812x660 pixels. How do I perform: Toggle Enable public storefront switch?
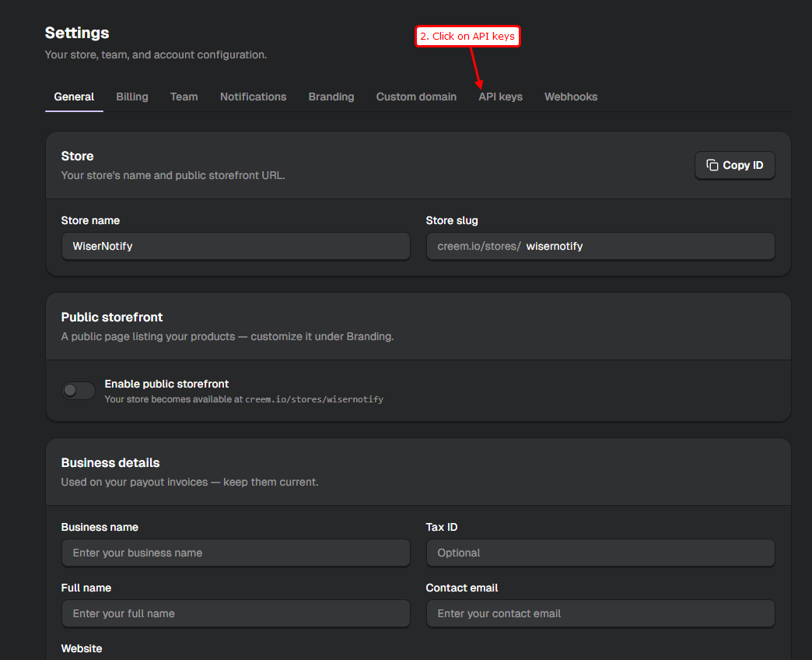pyautogui.click(x=79, y=390)
